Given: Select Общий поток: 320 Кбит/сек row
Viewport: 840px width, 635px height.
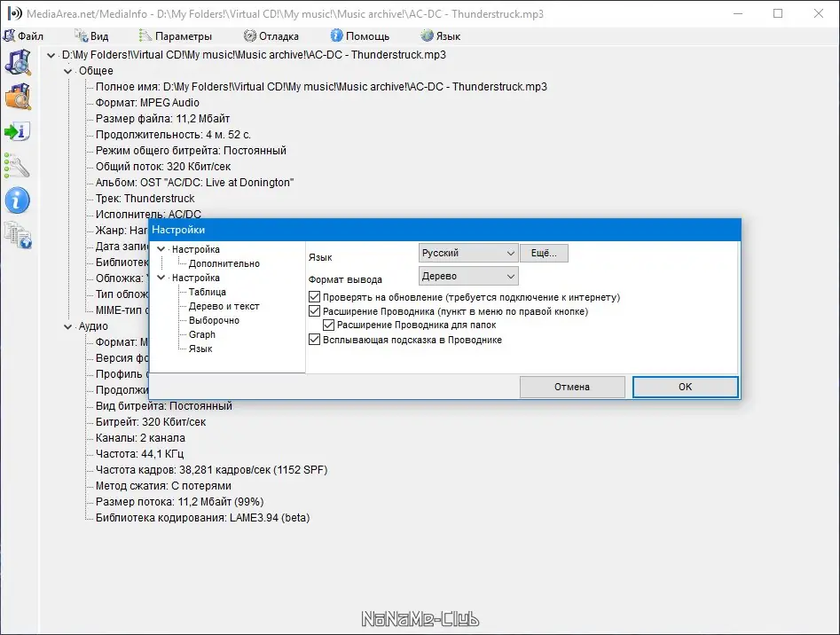Looking at the screenshot, I should coord(163,167).
